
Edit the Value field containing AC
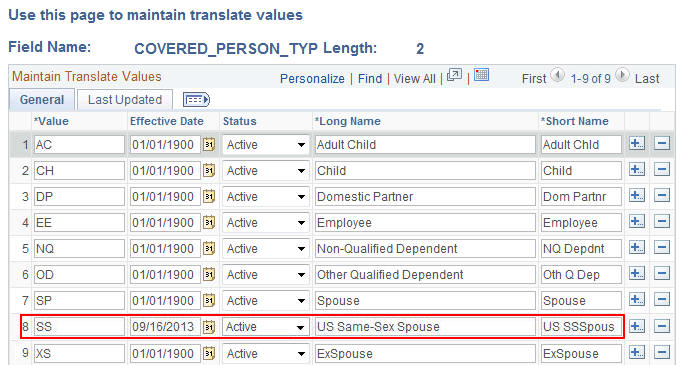[x=79, y=145]
